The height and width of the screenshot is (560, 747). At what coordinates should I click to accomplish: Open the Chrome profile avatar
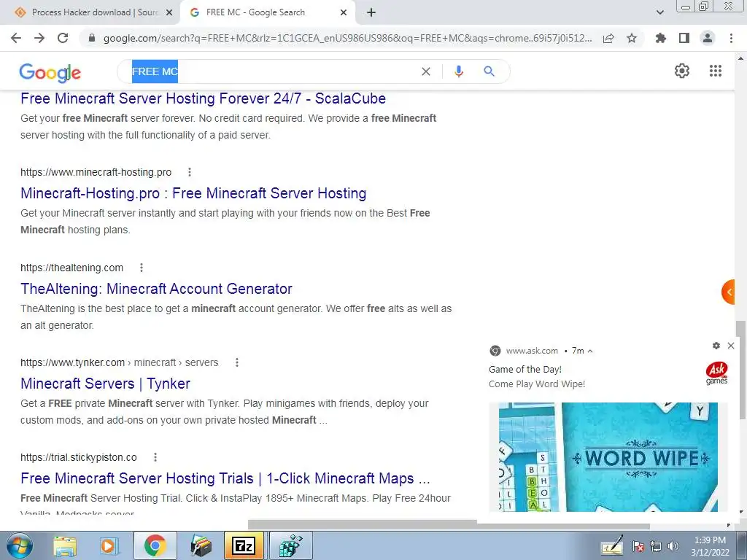[708, 38]
